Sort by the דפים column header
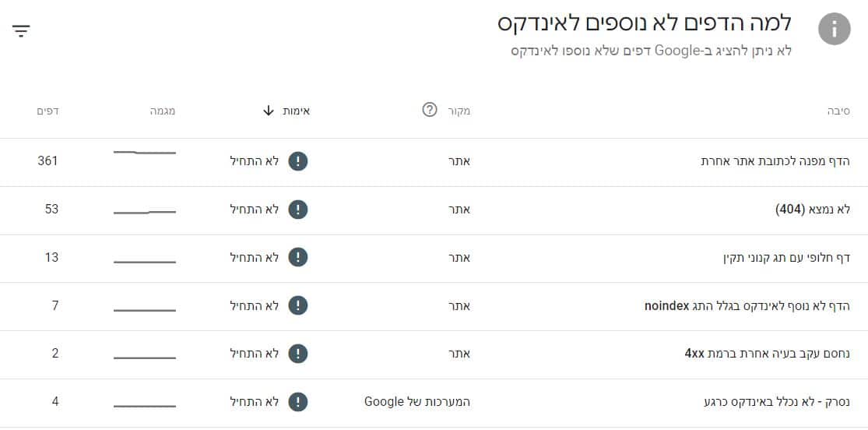 [47, 111]
